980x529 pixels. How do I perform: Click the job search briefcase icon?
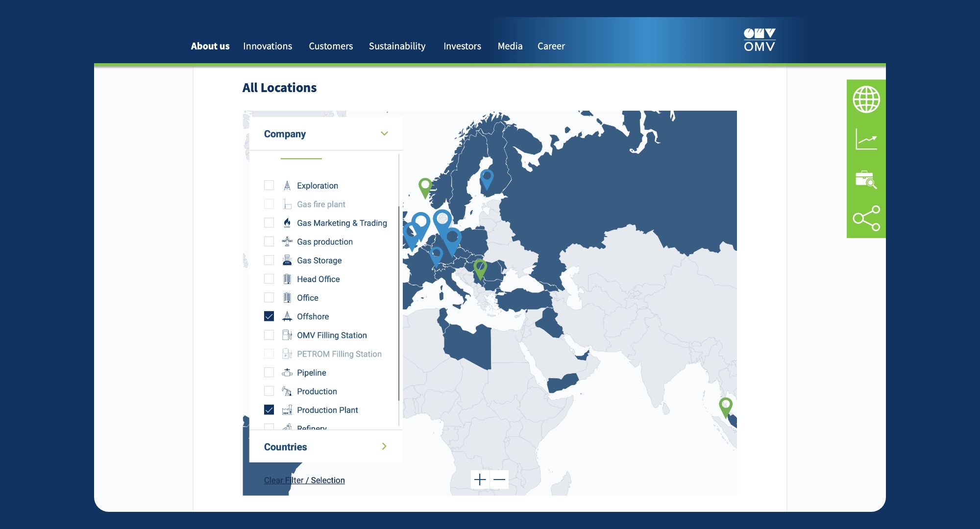tap(866, 179)
